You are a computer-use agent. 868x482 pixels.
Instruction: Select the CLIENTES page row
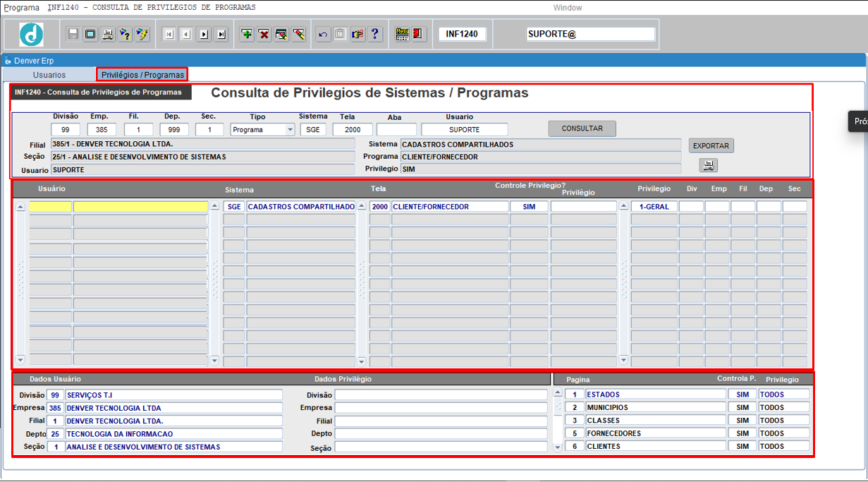(656, 447)
